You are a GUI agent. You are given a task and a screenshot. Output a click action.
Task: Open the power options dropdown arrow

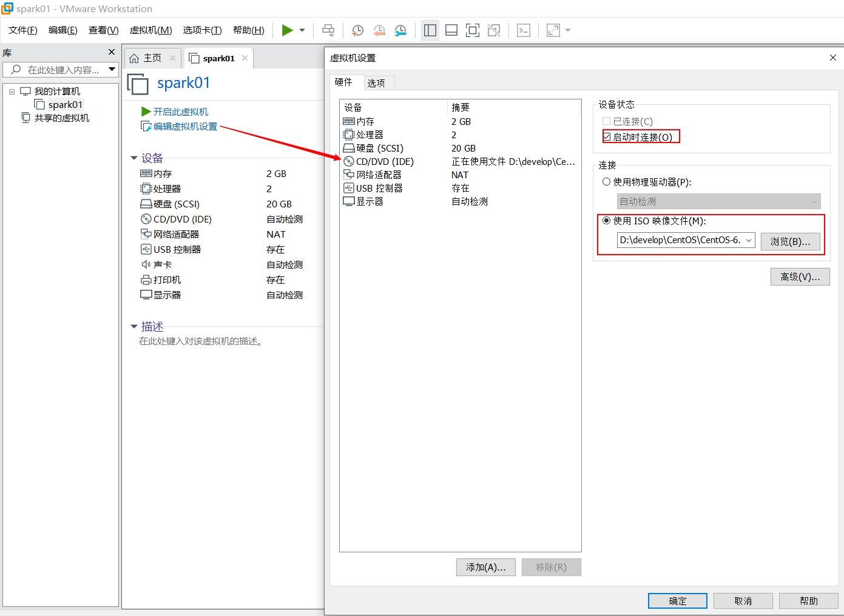pyautogui.click(x=302, y=30)
